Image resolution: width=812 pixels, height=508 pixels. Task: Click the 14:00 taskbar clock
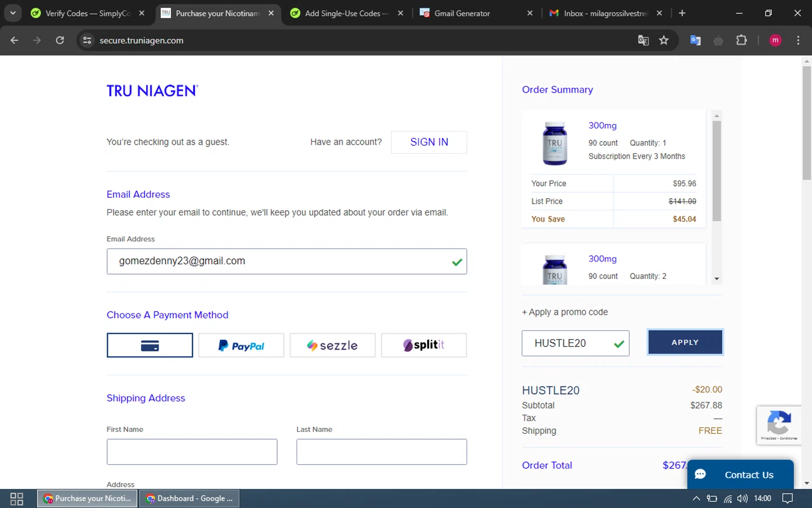(762, 498)
